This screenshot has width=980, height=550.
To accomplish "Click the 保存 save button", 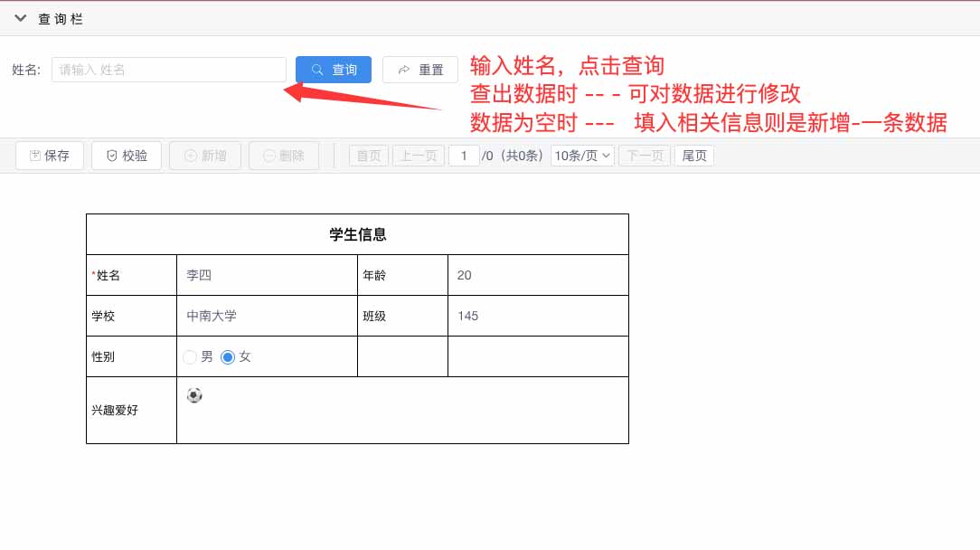I will click(x=50, y=156).
